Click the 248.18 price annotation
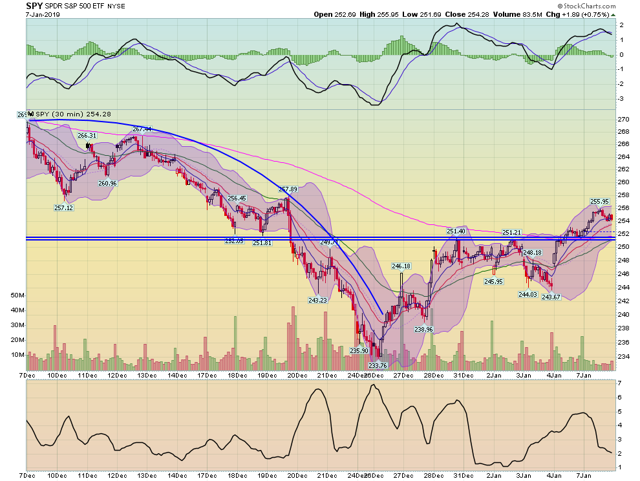Screen dimensions: 640x481 pyautogui.click(x=532, y=253)
